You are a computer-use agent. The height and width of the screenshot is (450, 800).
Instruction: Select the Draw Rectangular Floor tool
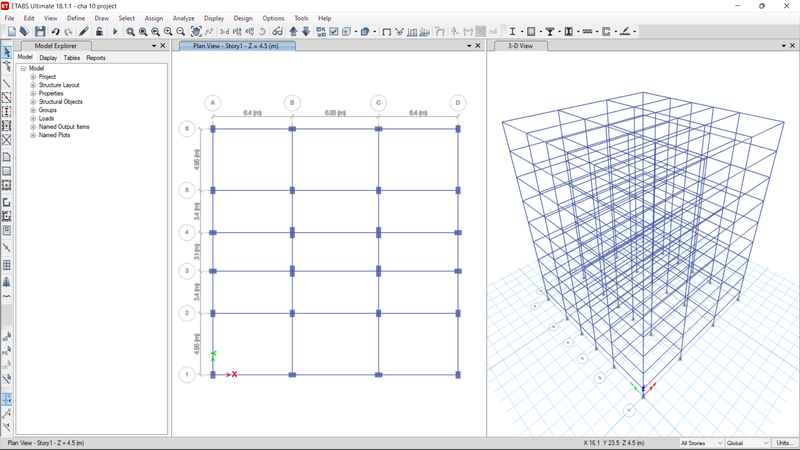point(7,171)
